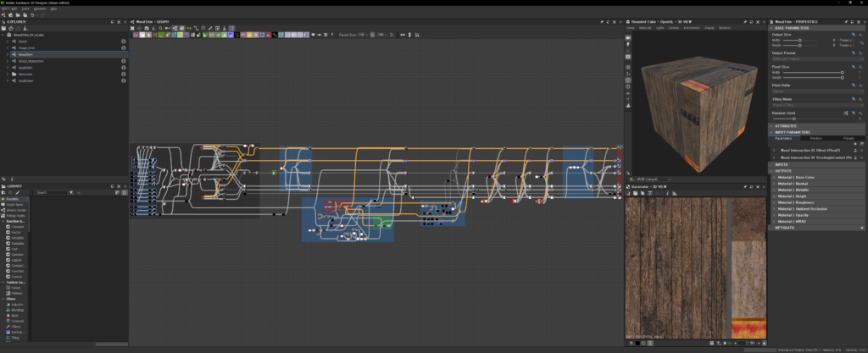
Task: Expand the Resources folder in Explorer
Action: [8, 74]
